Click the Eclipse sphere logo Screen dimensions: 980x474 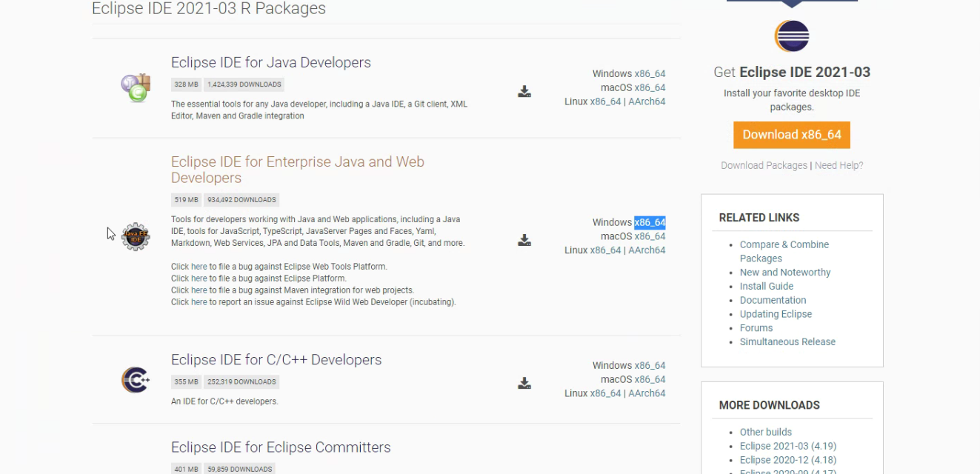click(x=792, y=36)
